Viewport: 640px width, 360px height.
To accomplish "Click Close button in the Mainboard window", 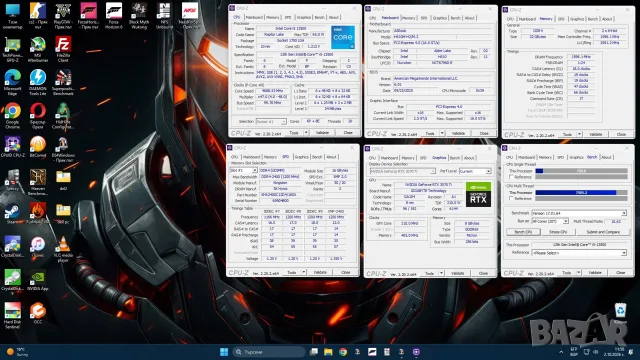I will click(484, 133).
